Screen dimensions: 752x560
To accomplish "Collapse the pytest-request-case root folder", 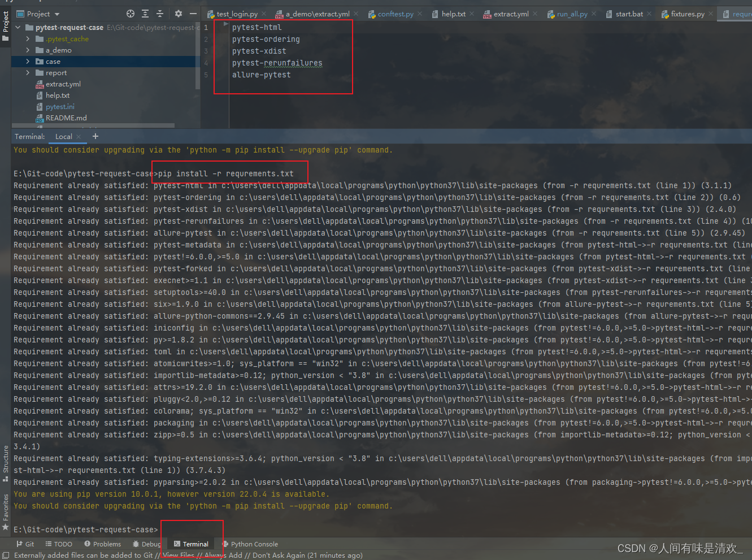I will [x=18, y=27].
